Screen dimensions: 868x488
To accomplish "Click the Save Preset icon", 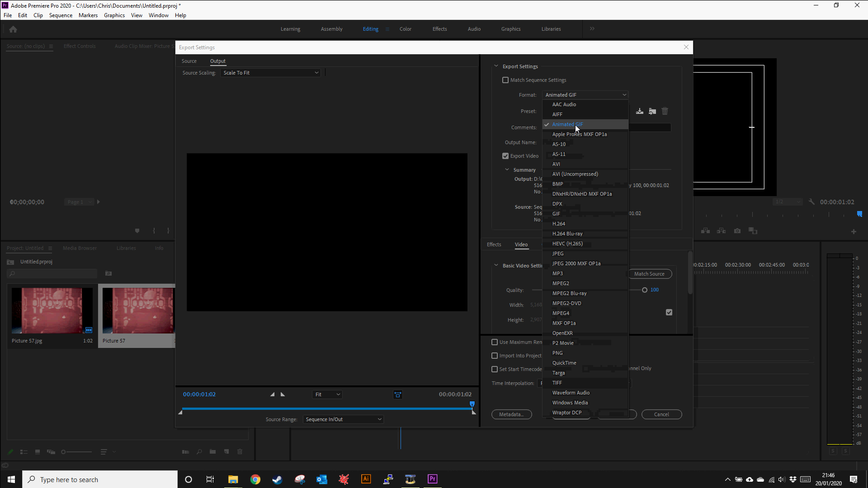I will tap(640, 111).
